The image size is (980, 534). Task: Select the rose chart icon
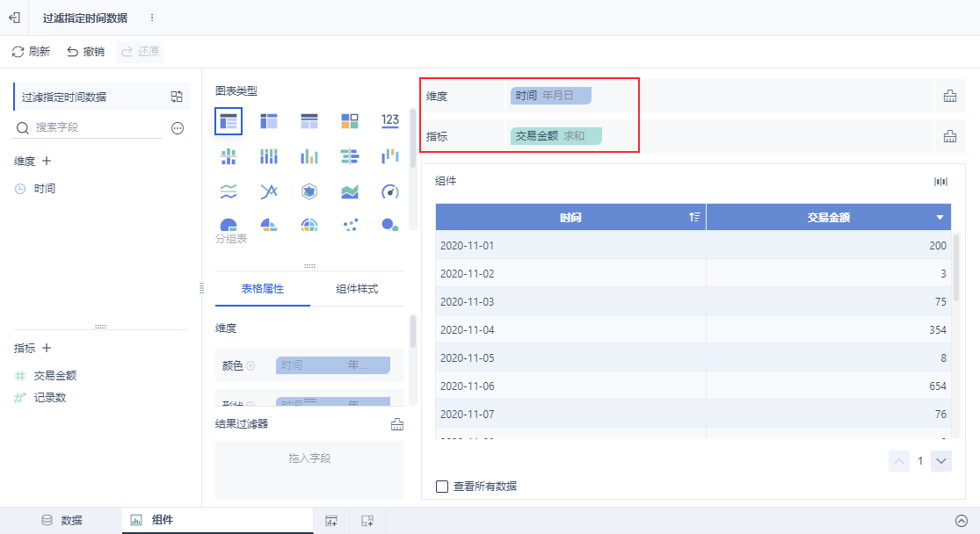click(x=269, y=225)
